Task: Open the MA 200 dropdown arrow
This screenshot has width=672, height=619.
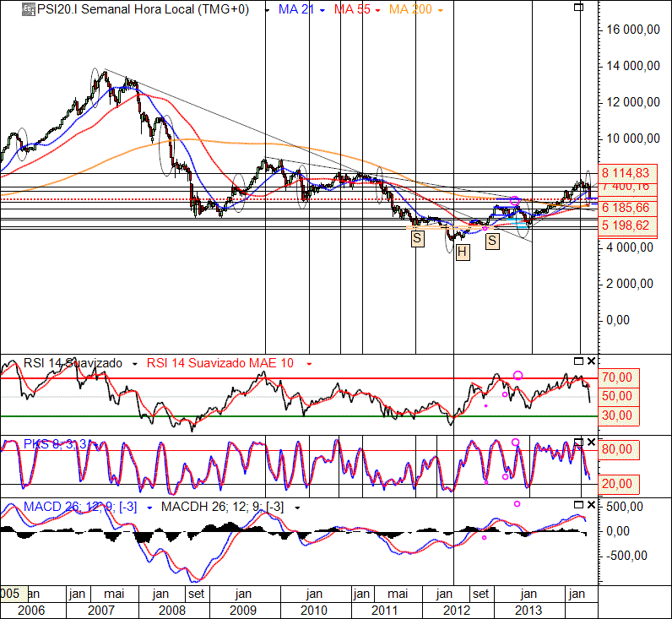Action: 440,10
